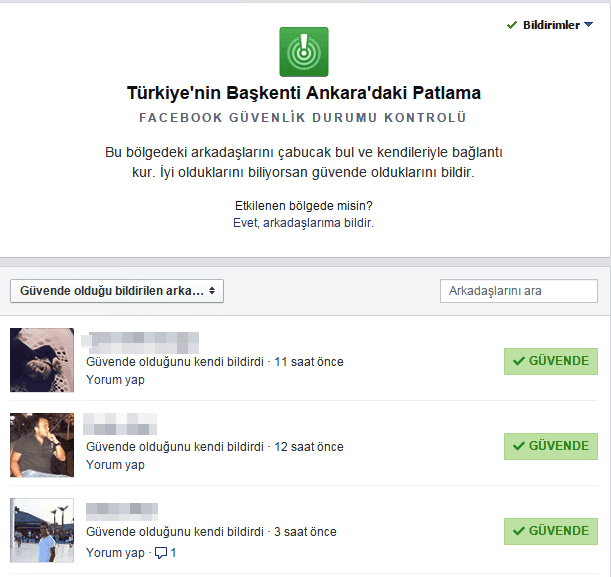611x577 pixels.
Task: Open profile photo of friend marked 3 saat önce
Action: [x=42, y=531]
